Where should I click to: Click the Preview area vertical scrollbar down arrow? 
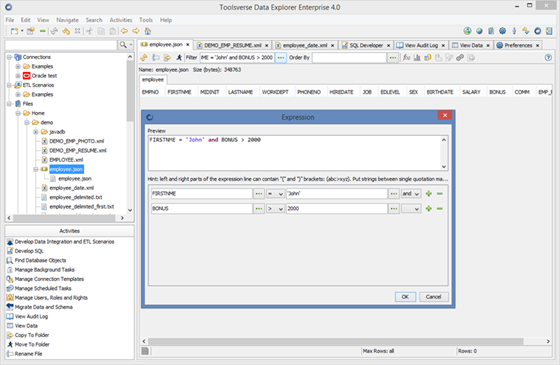(x=444, y=166)
